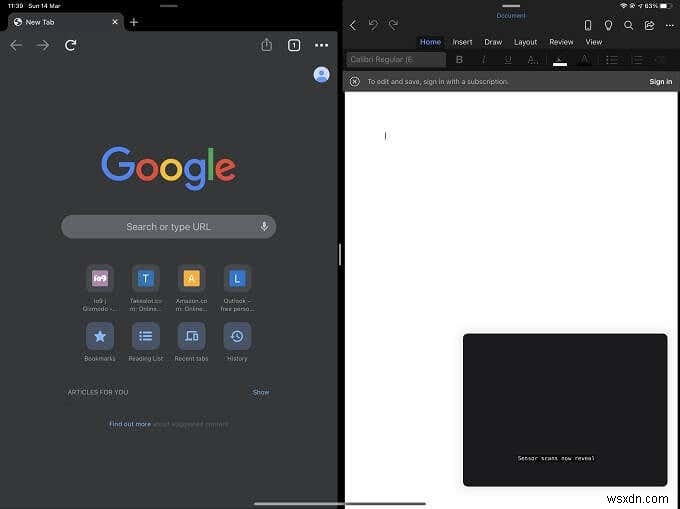Share the Word document

[x=649, y=25]
